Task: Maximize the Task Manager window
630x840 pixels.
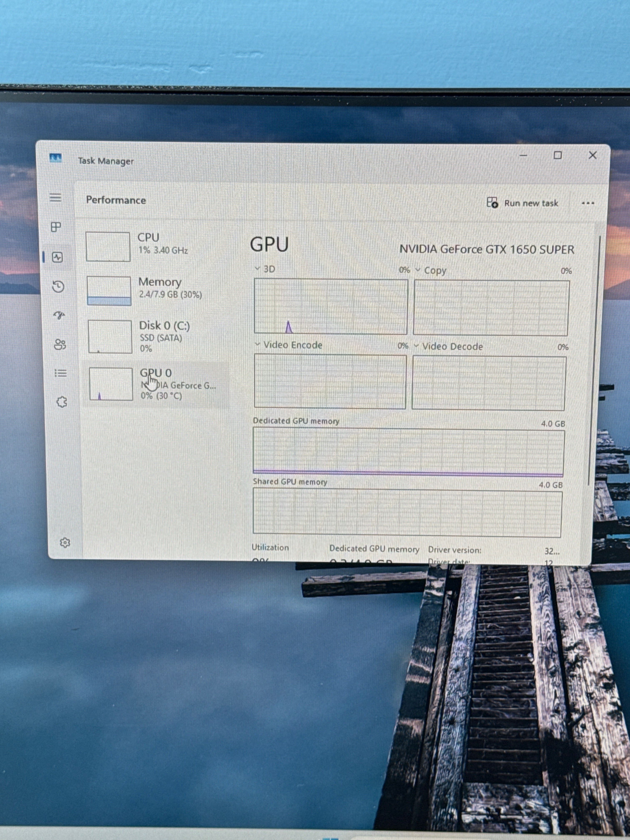Action: [557, 155]
